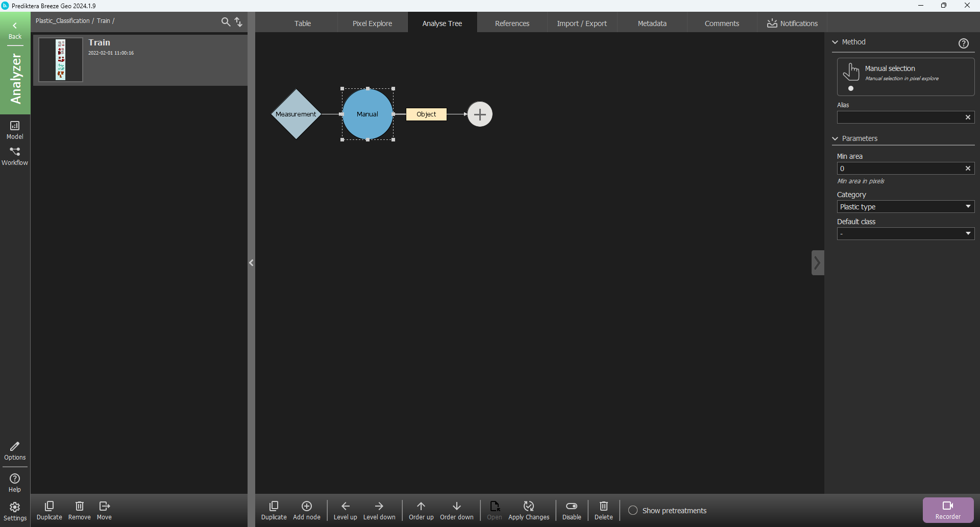This screenshot has width=980, height=527.
Task: Click the search magnifier icon
Action: point(225,21)
